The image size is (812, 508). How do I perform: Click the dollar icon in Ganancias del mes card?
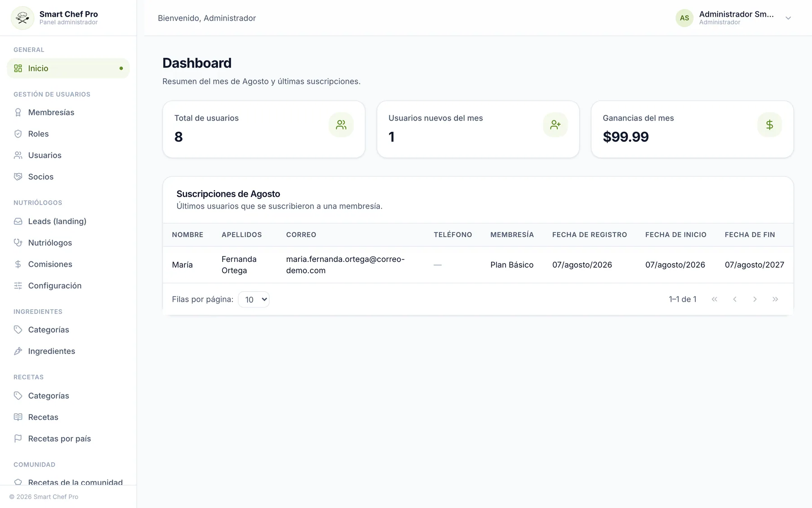(770, 125)
